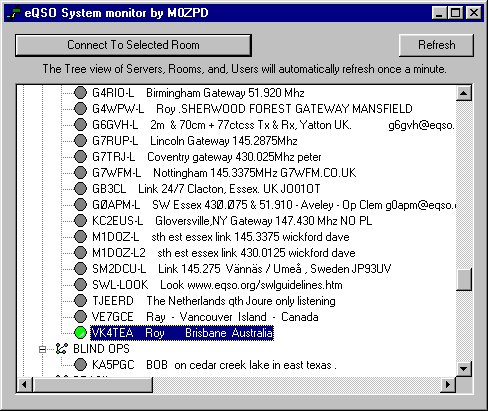
Task: Select the grey status dot for G6GVH-L
Action: (80, 124)
